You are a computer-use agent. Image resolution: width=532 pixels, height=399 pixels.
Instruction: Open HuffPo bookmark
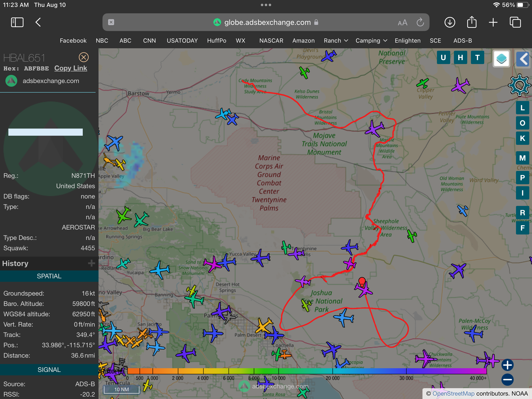click(217, 41)
